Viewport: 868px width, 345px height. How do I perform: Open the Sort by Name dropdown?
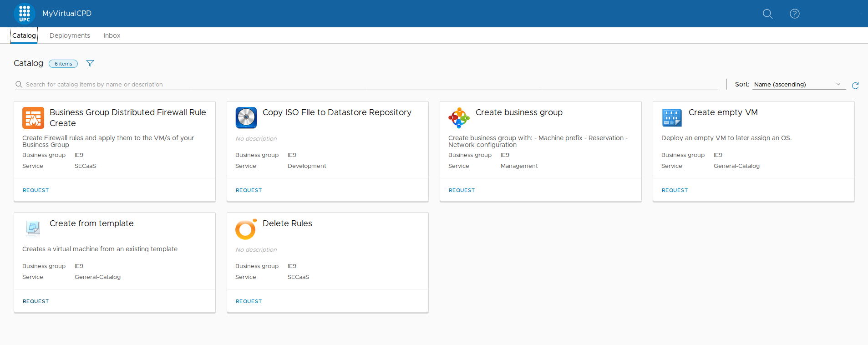(x=798, y=84)
